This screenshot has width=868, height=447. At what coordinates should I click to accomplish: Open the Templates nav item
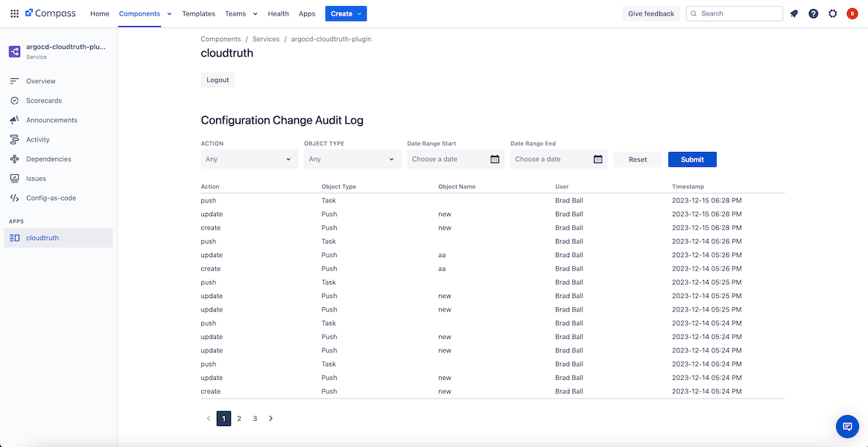pos(199,14)
